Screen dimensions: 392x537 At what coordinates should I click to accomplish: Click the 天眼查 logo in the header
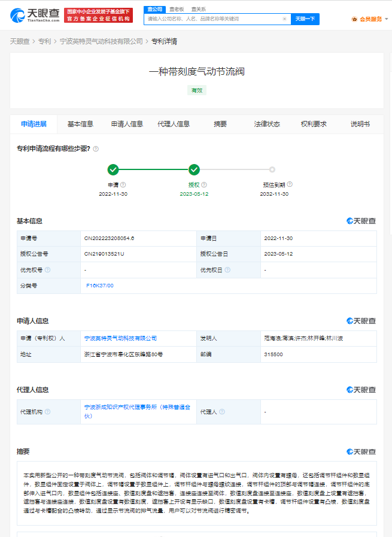tap(35, 15)
